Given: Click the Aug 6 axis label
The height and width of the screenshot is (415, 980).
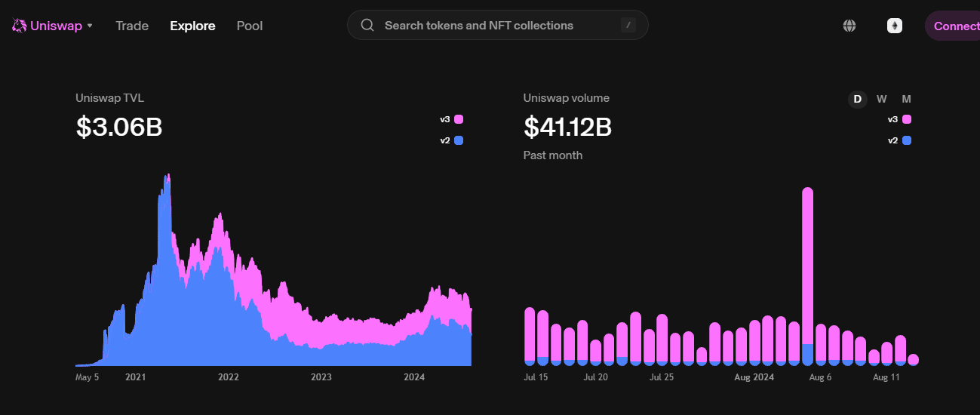Looking at the screenshot, I should 820,377.
